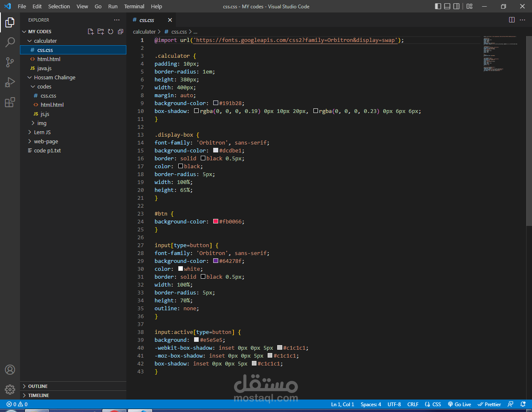Viewport: 532px width, 412px height.
Task: Open Explorer views and more actions menu
Action: [117, 20]
